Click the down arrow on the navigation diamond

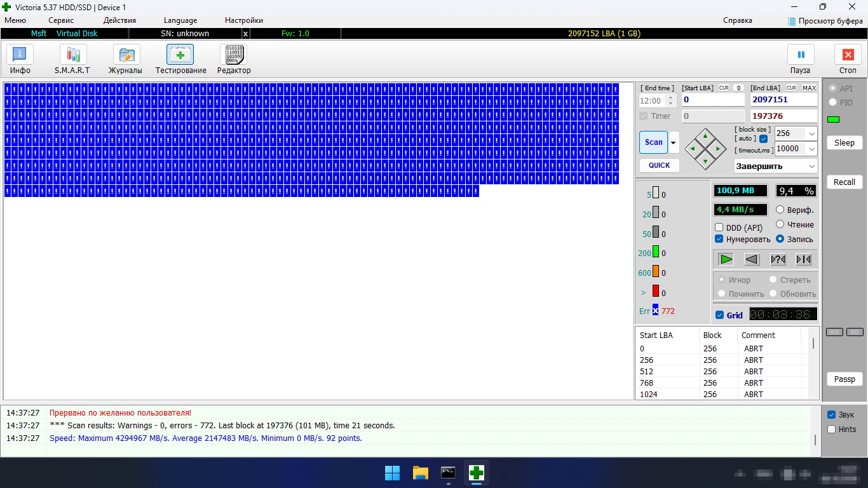[705, 161]
